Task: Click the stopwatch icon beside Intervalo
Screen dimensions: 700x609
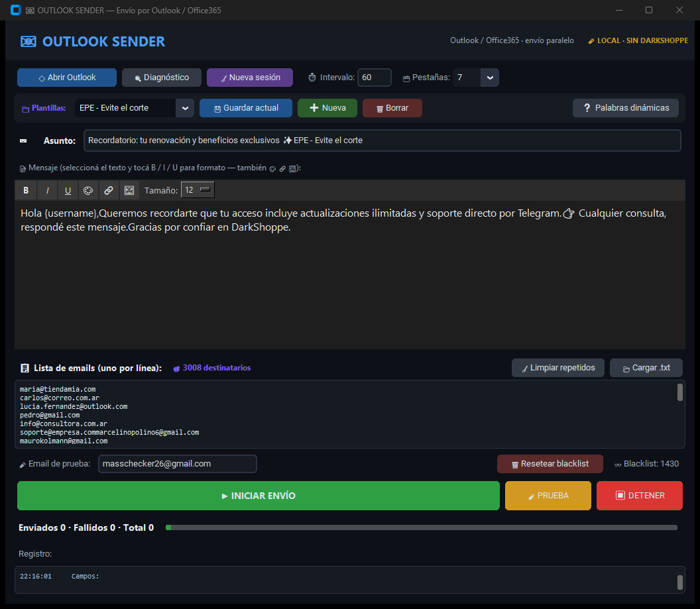Action: point(312,78)
